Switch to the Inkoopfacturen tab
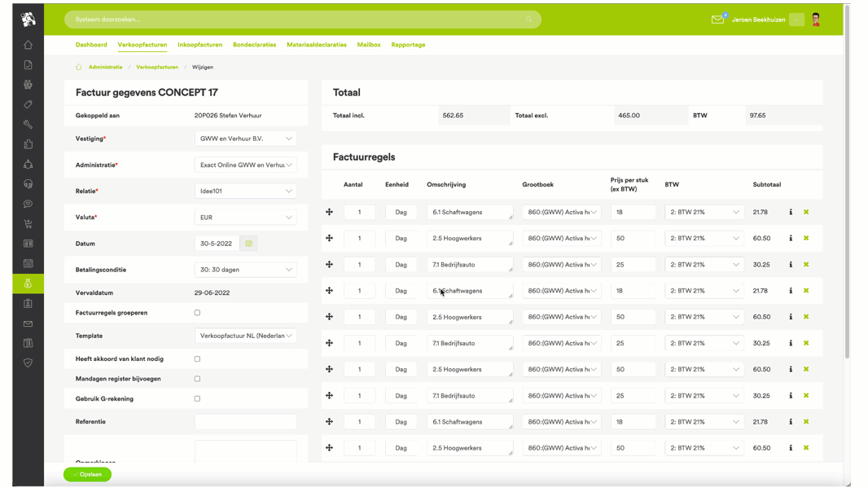Screen dimensions: 868x488 [x=199, y=45]
